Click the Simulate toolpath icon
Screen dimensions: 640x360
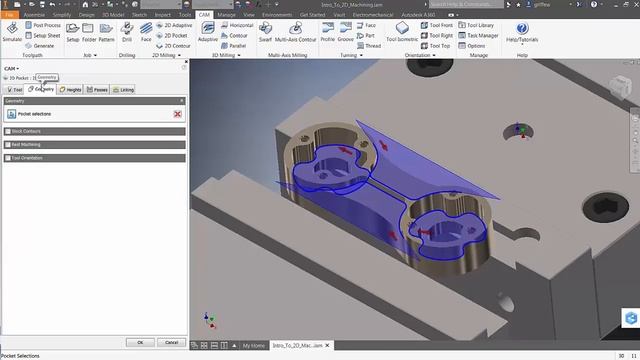[x=12, y=32]
